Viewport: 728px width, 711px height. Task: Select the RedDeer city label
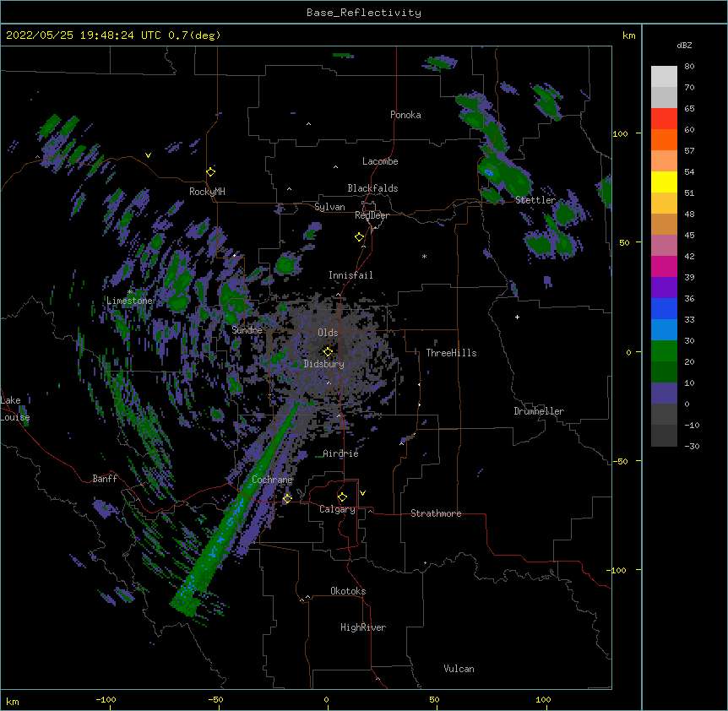pyautogui.click(x=372, y=215)
